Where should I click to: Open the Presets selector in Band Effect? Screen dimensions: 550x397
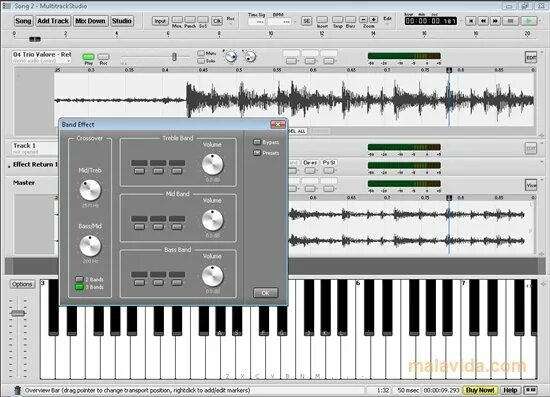(257, 153)
